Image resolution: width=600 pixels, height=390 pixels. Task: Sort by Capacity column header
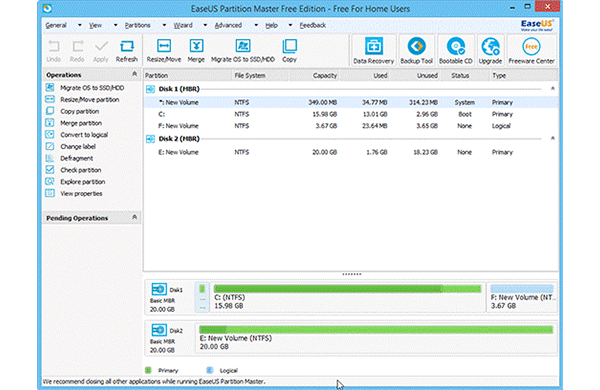pyautogui.click(x=314, y=75)
